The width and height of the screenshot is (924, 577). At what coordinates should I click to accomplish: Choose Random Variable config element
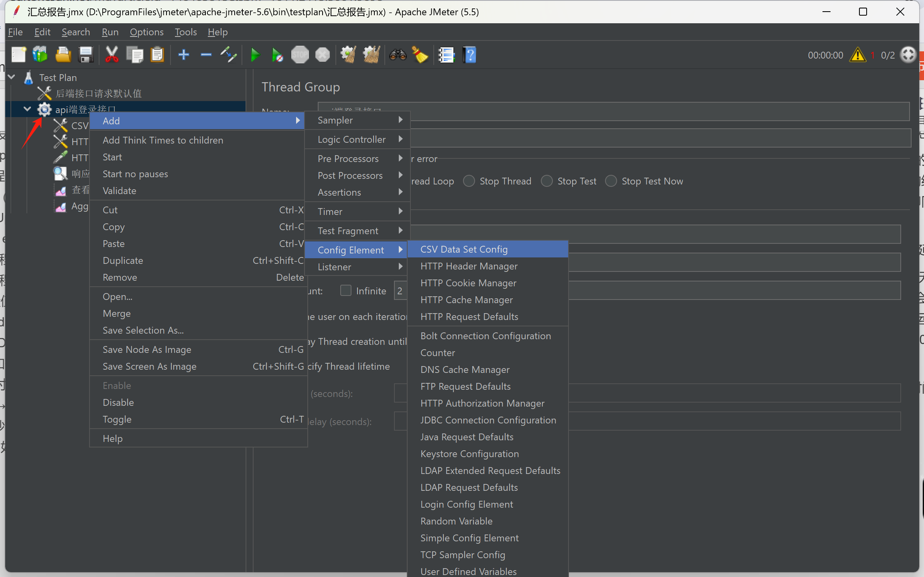488,521
